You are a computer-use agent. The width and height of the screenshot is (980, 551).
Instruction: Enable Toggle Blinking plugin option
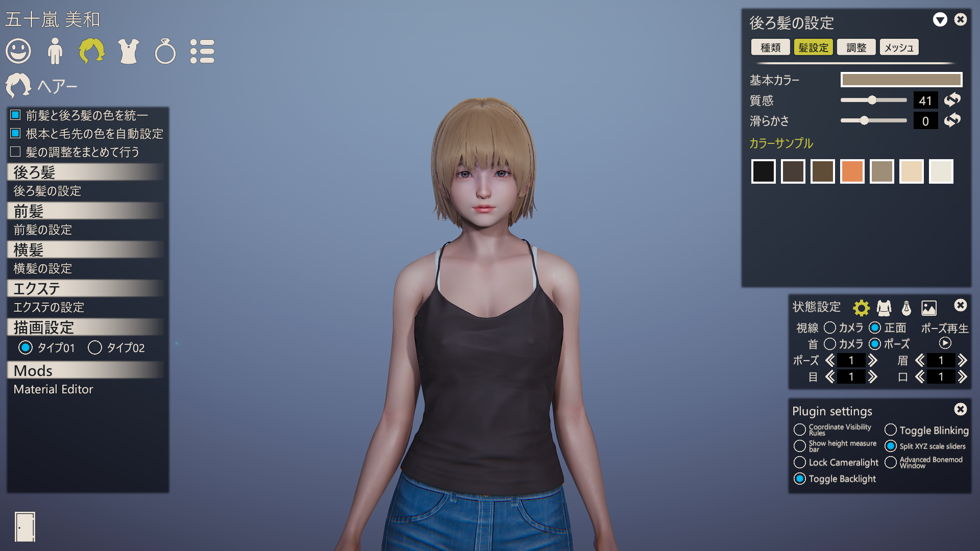click(891, 430)
